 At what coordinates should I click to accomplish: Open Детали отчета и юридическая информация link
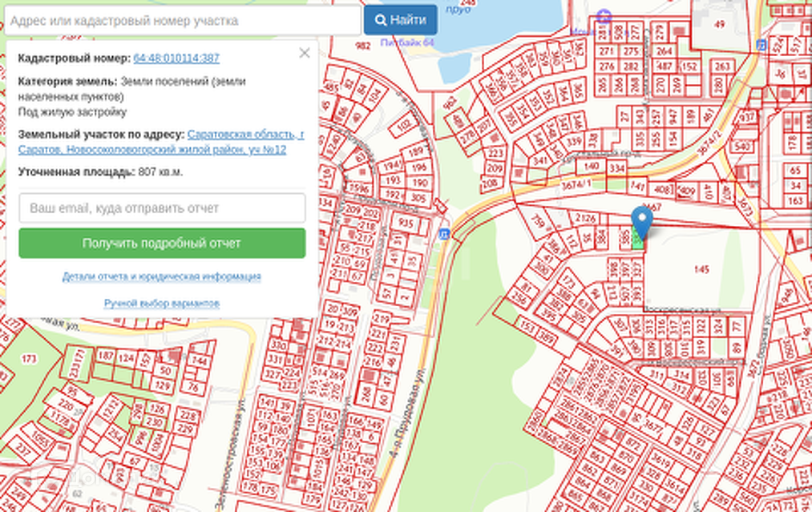(x=162, y=276)
